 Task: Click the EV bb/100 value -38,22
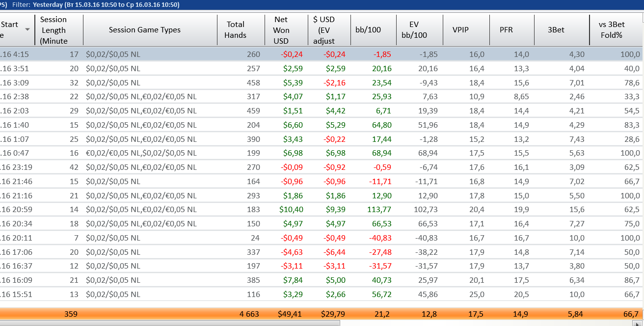click(x=426, y=252)
